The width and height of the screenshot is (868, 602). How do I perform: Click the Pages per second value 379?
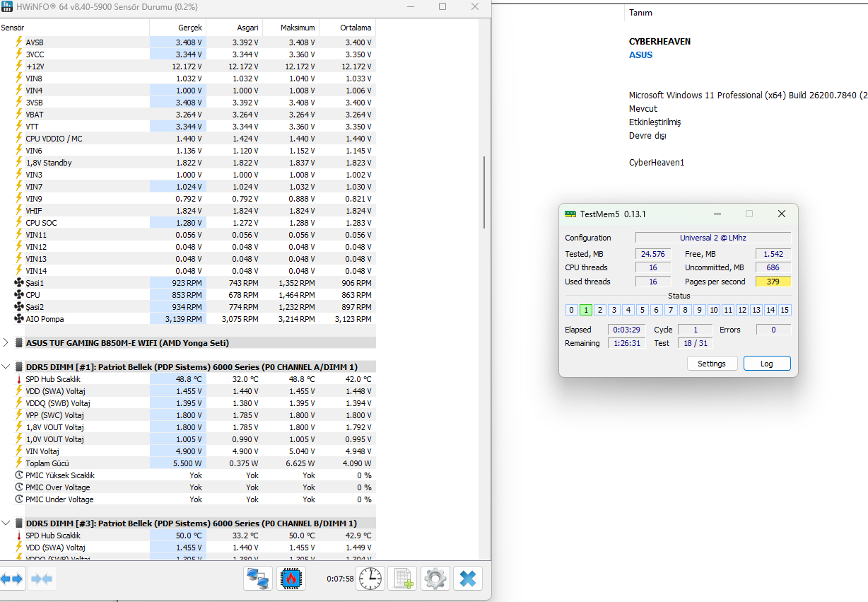click(x=773, y=282)
